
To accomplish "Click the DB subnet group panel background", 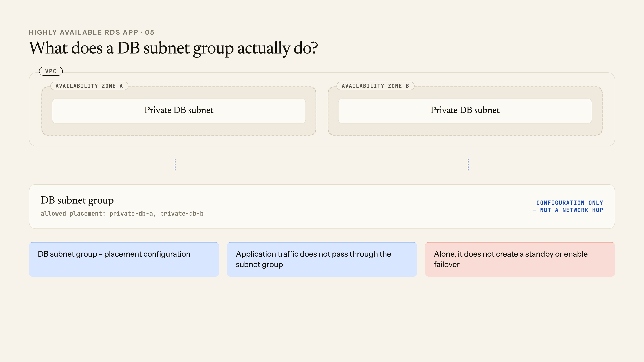I will tap(322, 206).
